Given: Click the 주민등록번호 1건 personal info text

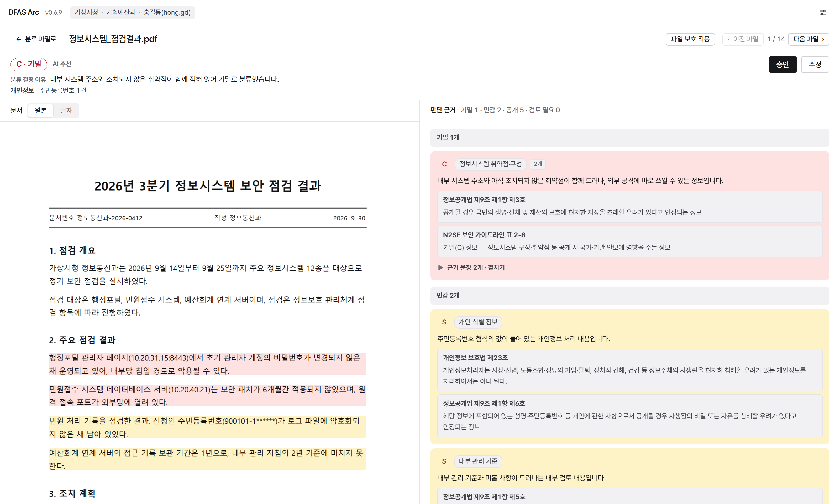Looking at the screenshot, I should coord(63,90).
